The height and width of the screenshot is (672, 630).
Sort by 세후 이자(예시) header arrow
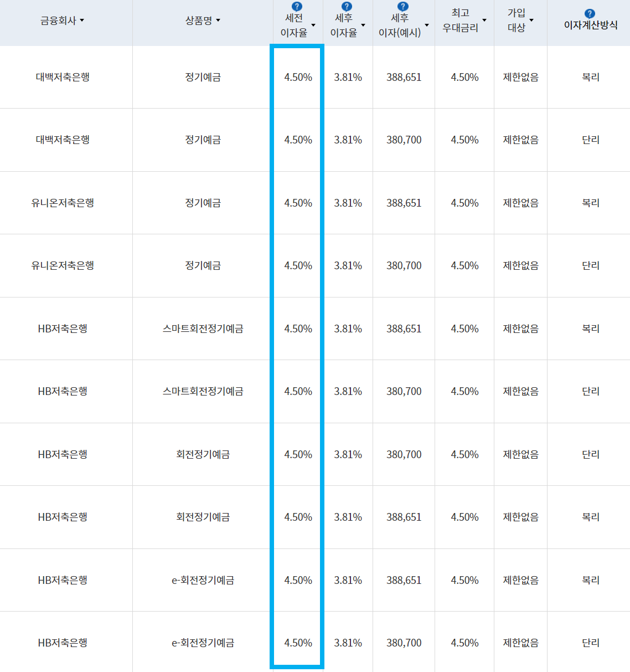click(x=427, y=25)
